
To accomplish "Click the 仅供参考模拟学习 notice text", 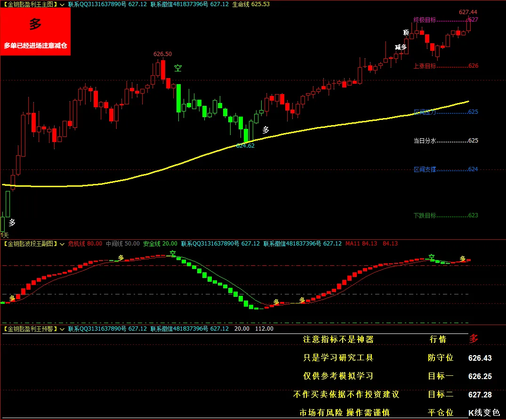I will [338, 376].
